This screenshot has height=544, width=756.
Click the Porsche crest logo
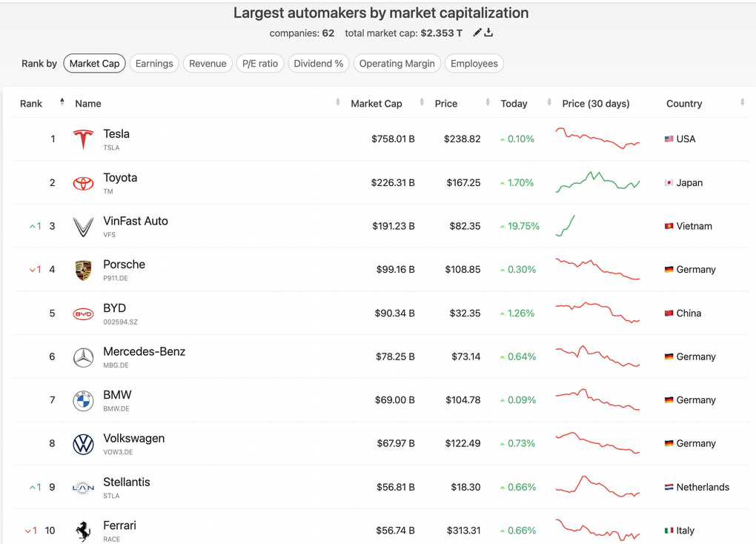(x=83, y=270)
